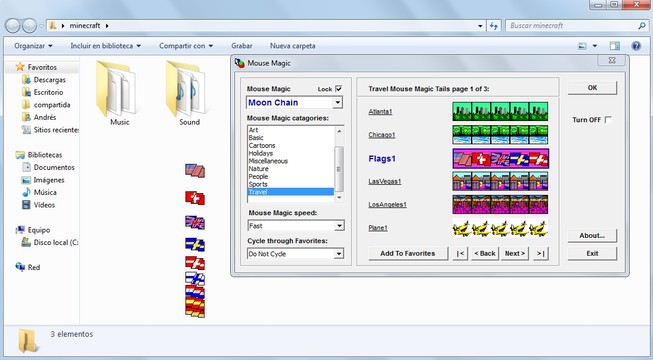This screenshot has height=360, width=653.
Task: Click the categories list scrollbar down arrow
Action: coord(339,198)
